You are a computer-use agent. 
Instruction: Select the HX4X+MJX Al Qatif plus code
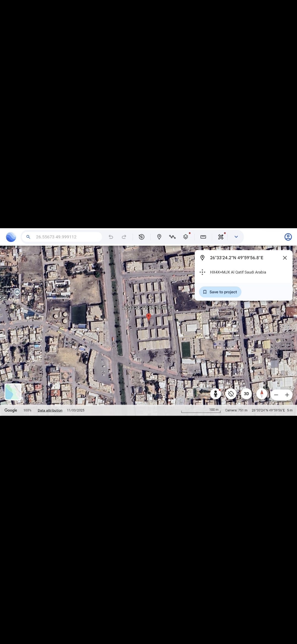(x=238, y=272)
